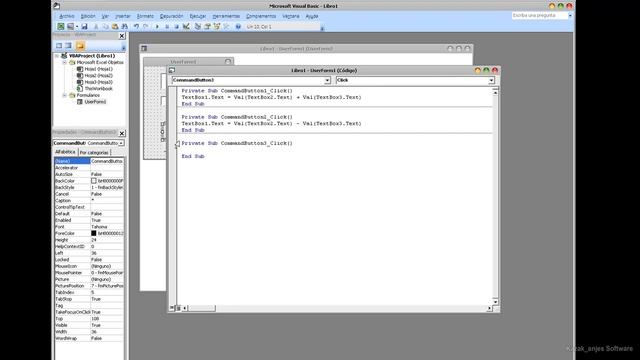Click the Toolbox toolbar icon

point(226,27)
